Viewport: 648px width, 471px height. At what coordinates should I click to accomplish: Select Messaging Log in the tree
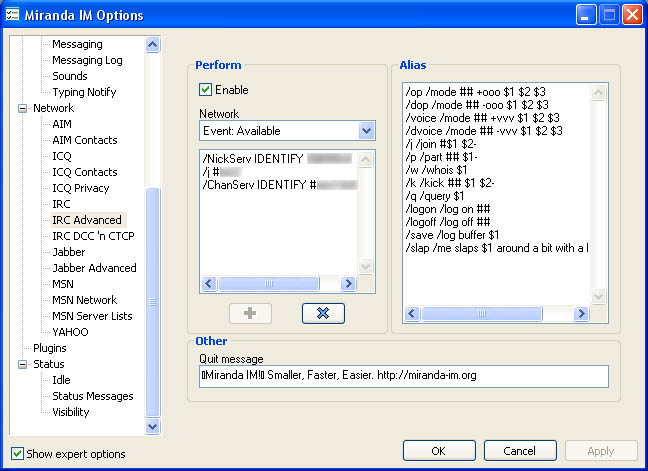tap(87, 60)
